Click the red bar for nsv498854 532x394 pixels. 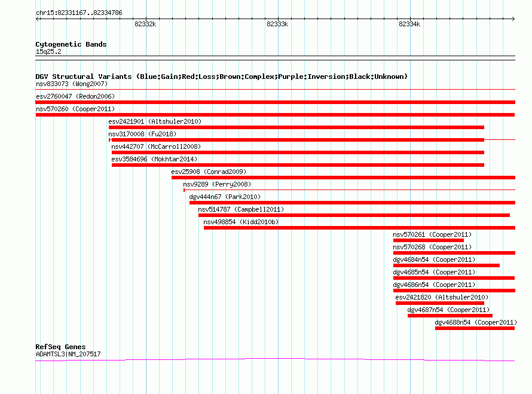coord(359,228)
